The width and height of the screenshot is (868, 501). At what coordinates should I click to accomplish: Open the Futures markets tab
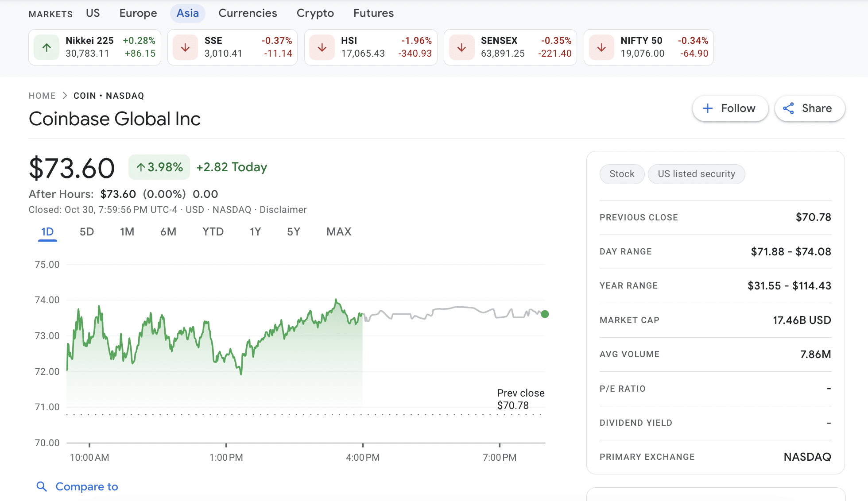374,13
